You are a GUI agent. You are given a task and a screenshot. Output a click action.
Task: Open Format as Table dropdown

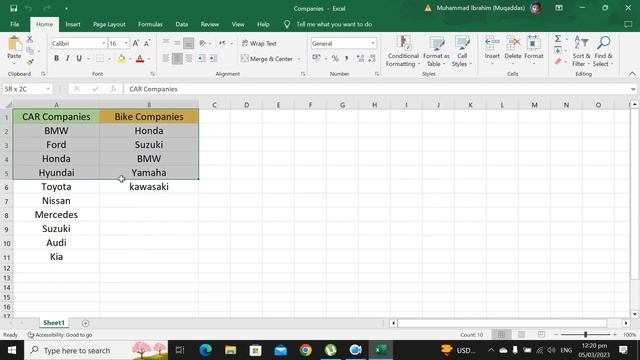436,51
